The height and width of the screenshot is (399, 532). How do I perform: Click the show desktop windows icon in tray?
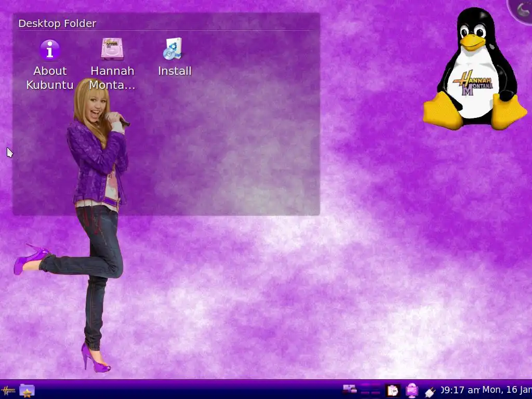(x=349, y=390)
